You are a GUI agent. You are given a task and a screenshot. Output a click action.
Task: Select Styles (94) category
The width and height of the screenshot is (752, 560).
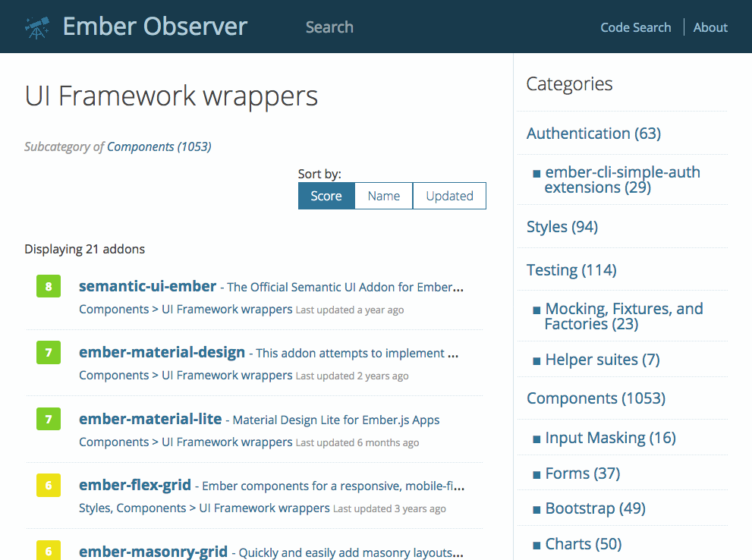[x=562, y=226]
